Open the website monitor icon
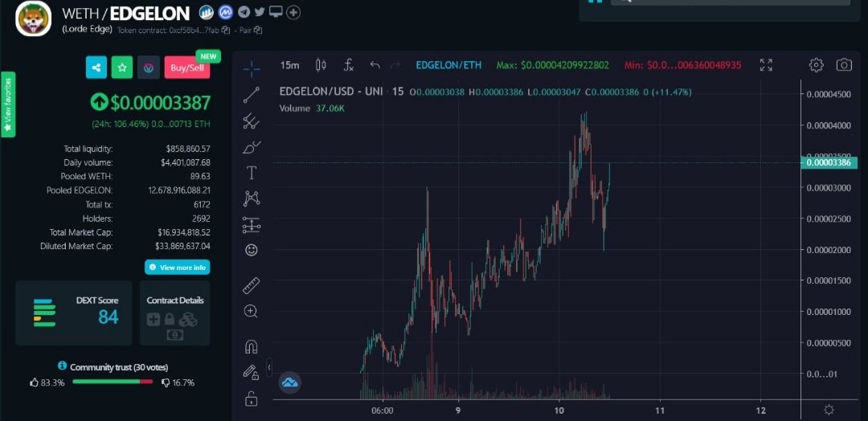The height and width of the screenshot is (421, 868). [x=276, y=11]
